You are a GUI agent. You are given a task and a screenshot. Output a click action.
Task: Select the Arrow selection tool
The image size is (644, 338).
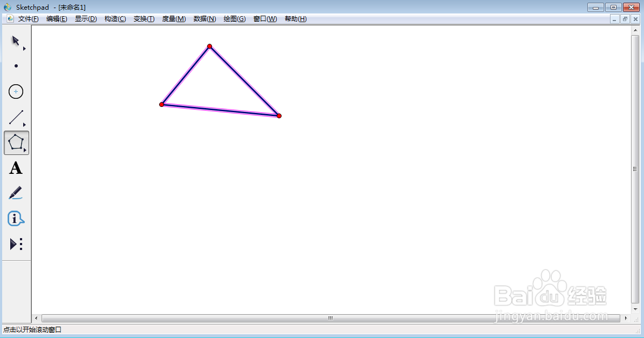point(16,40)
